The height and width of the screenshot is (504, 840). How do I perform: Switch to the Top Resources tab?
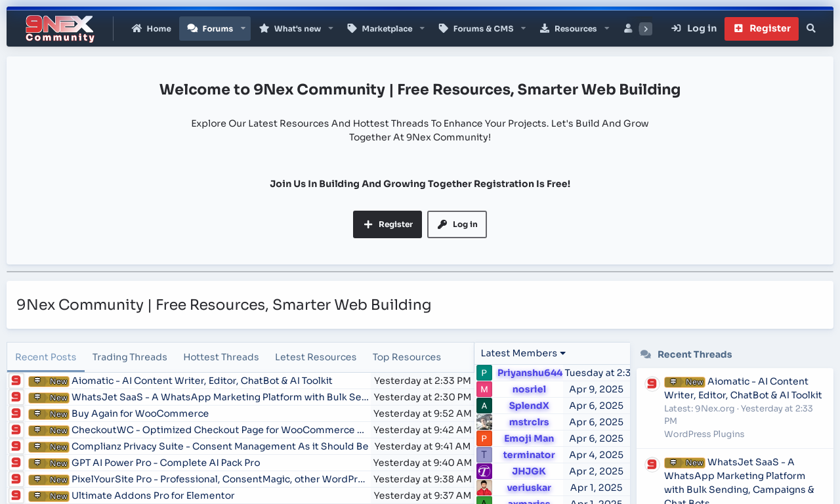[407, 357]
